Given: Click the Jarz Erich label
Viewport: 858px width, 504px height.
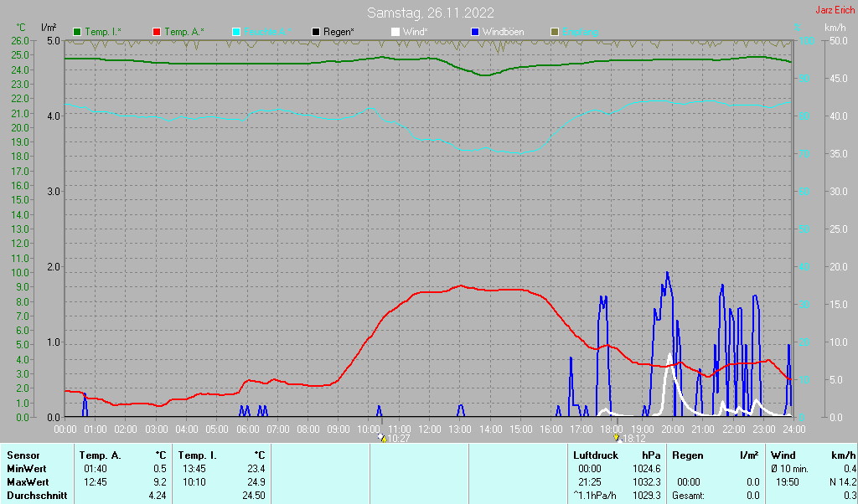Looking at the screenshot, I should click(835, 11).
